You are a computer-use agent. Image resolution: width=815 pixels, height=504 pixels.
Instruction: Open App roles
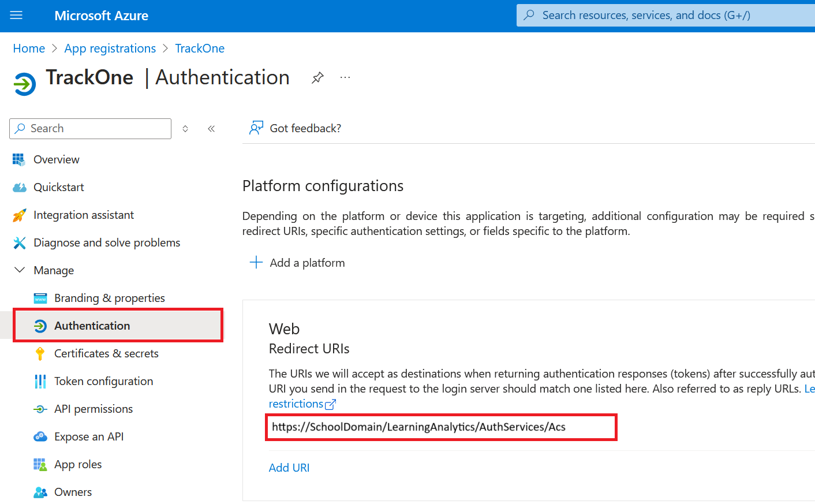click(78, 464)
